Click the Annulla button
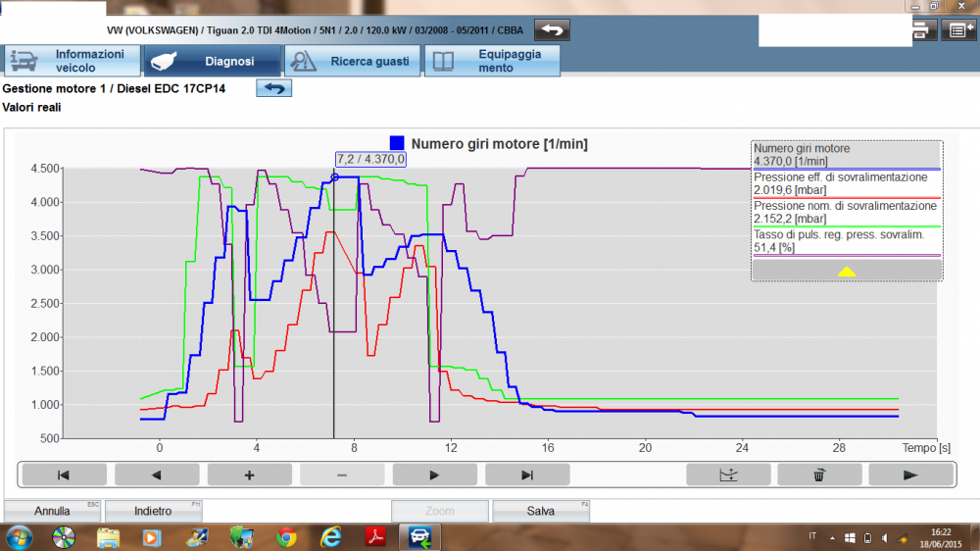Viewport: 980px width, 551px height. pos(51,511)
